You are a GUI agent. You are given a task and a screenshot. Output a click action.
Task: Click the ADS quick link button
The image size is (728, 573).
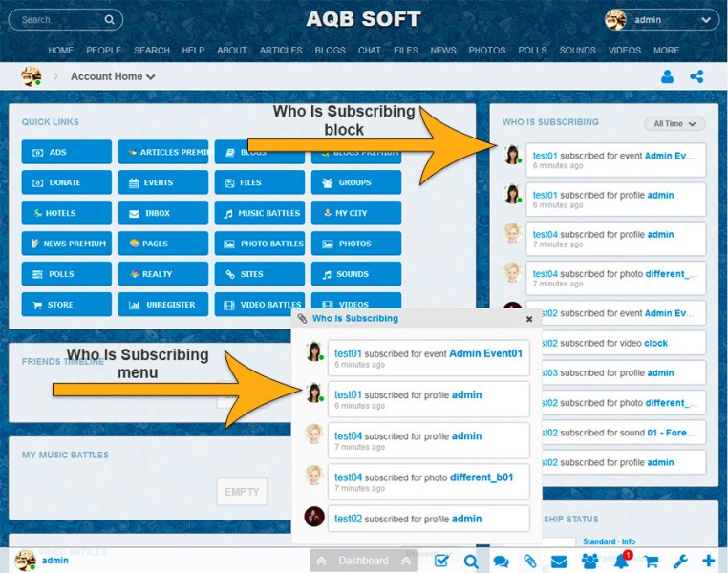66,152
